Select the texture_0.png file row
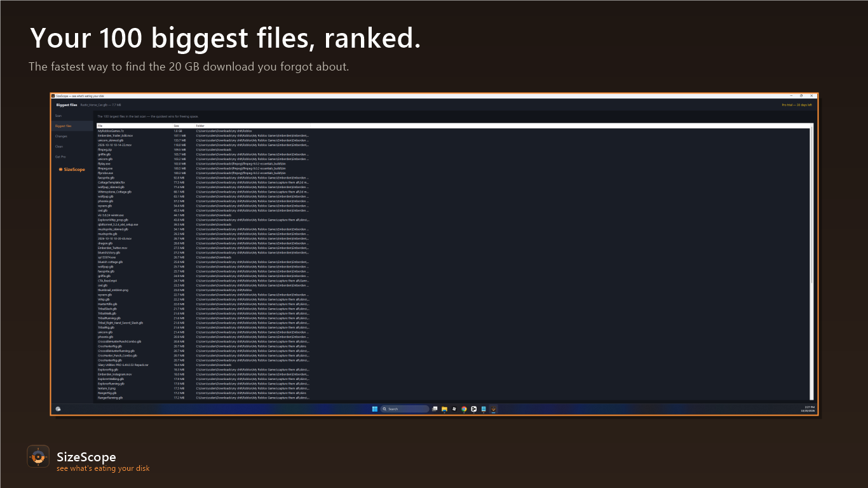 point(453,388)
